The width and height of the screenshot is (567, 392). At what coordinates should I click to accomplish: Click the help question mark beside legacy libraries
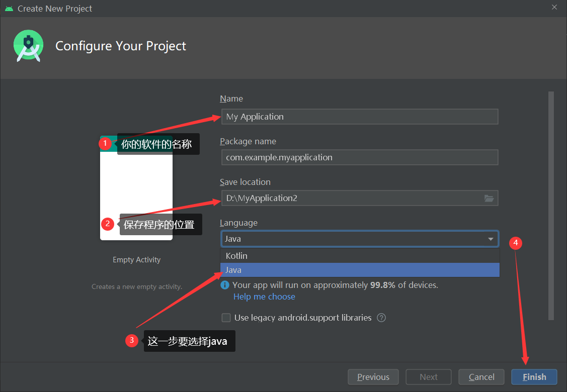(x=381, y=318)
